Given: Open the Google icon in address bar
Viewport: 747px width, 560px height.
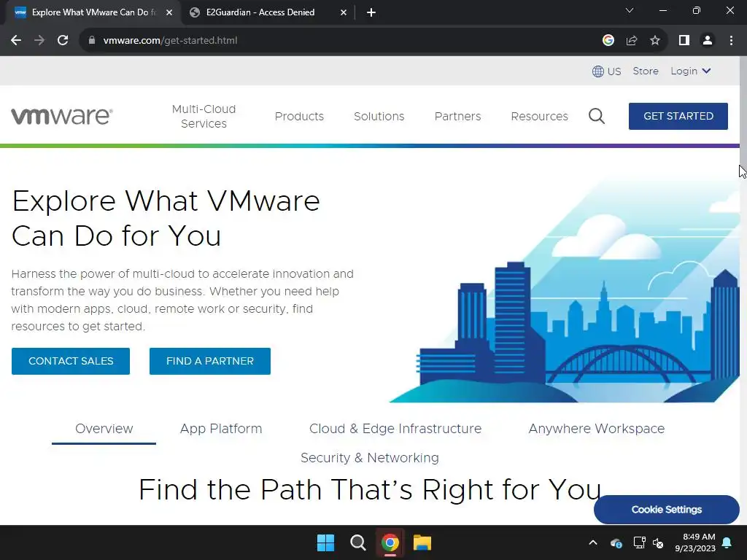Looking at the screenshot, I should point(608,41).
